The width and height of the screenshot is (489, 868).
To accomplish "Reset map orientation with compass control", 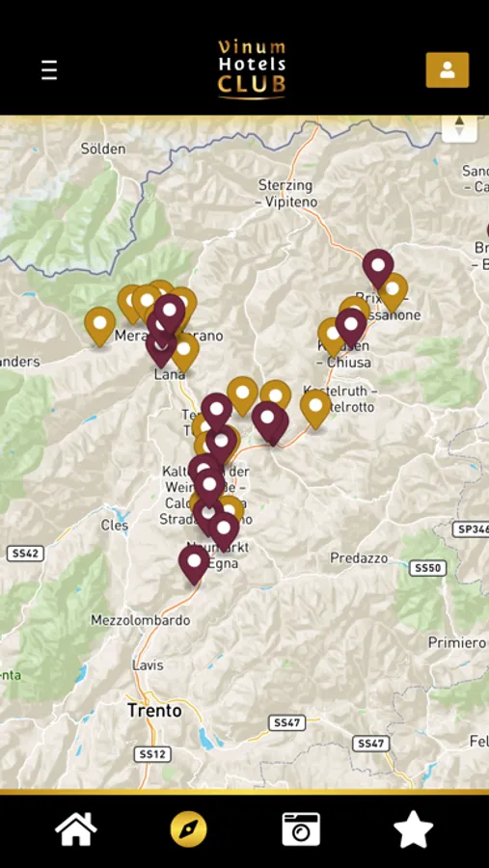I will (459, 126).
